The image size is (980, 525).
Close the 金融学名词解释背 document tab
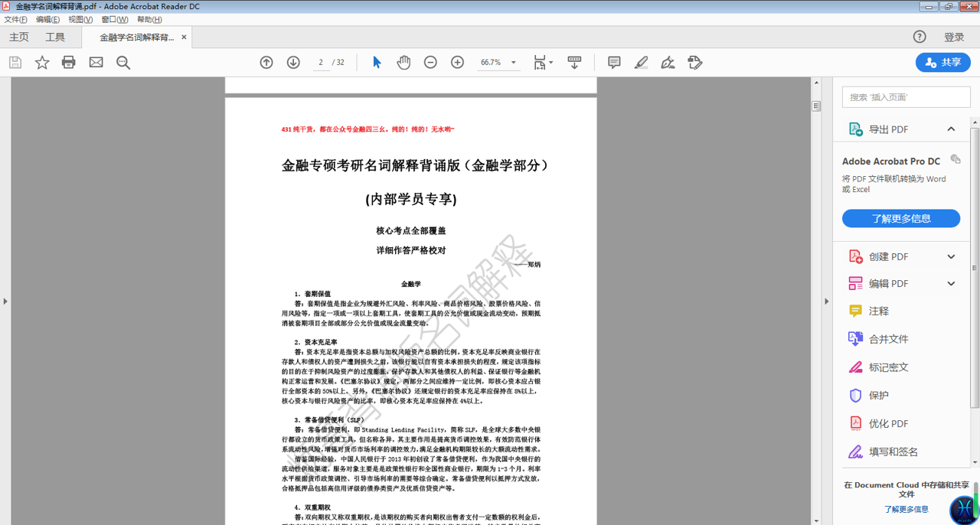coord(184,37)
